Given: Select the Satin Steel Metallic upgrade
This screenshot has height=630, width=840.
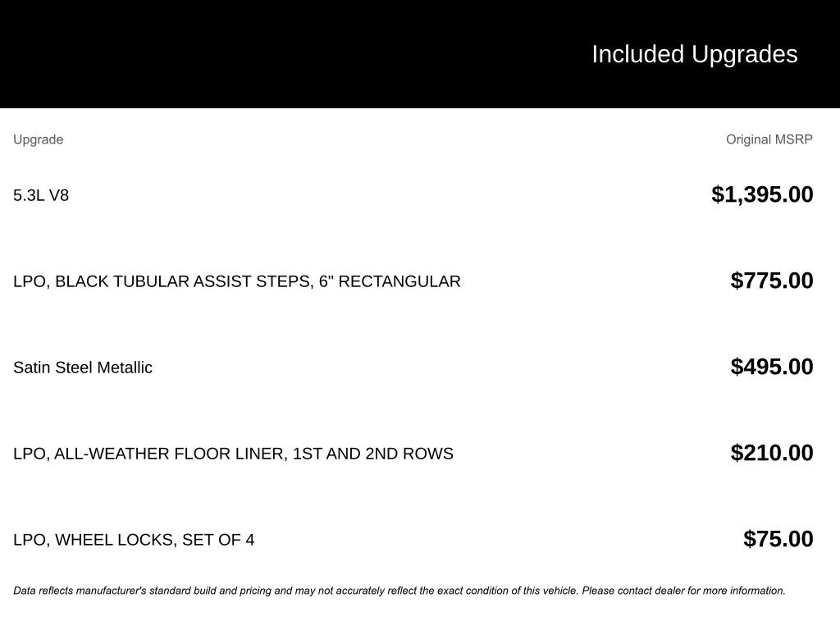Looking at the screenshot, I should [83, 367].
